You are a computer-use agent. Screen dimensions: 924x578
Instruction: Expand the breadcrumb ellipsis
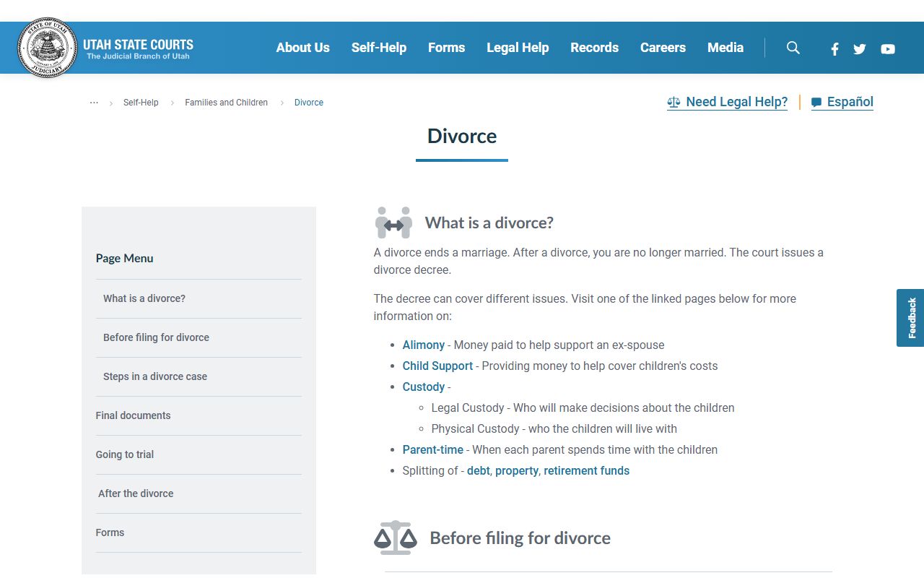pos(94,103)
